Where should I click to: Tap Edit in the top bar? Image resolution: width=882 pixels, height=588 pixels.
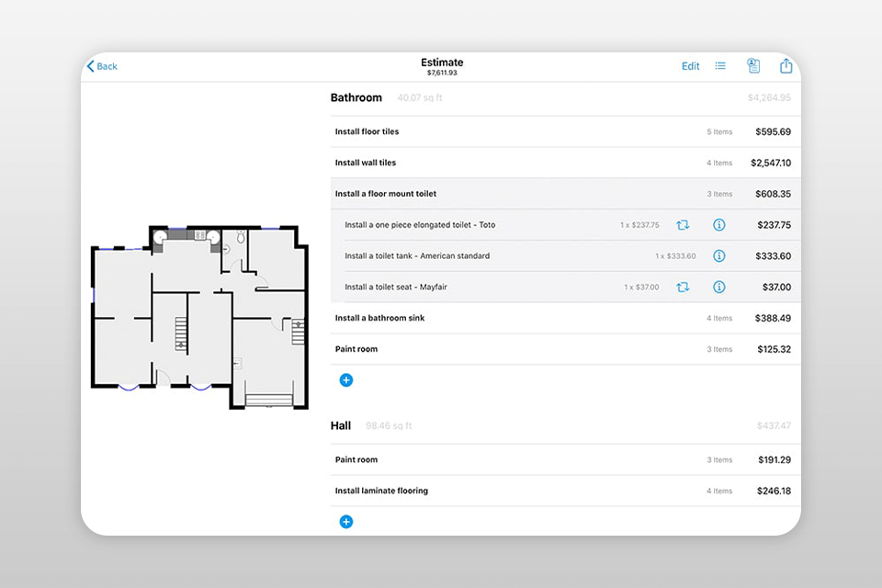point(690,66)
